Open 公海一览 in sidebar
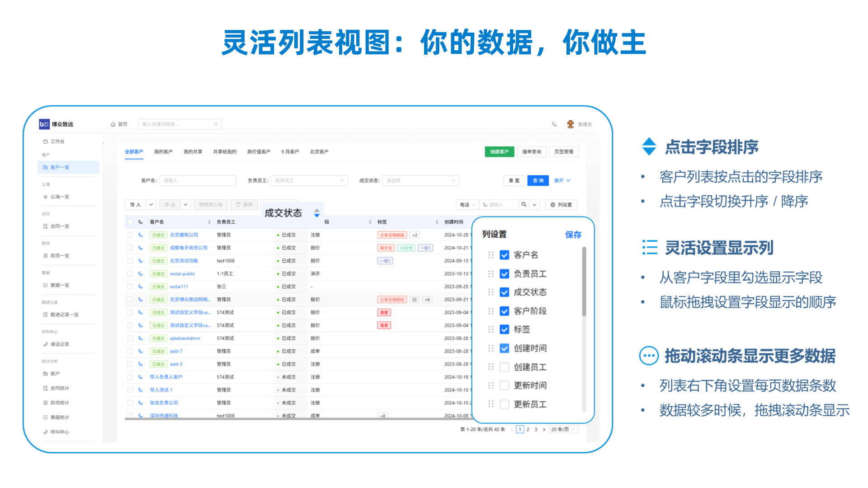 59,197
